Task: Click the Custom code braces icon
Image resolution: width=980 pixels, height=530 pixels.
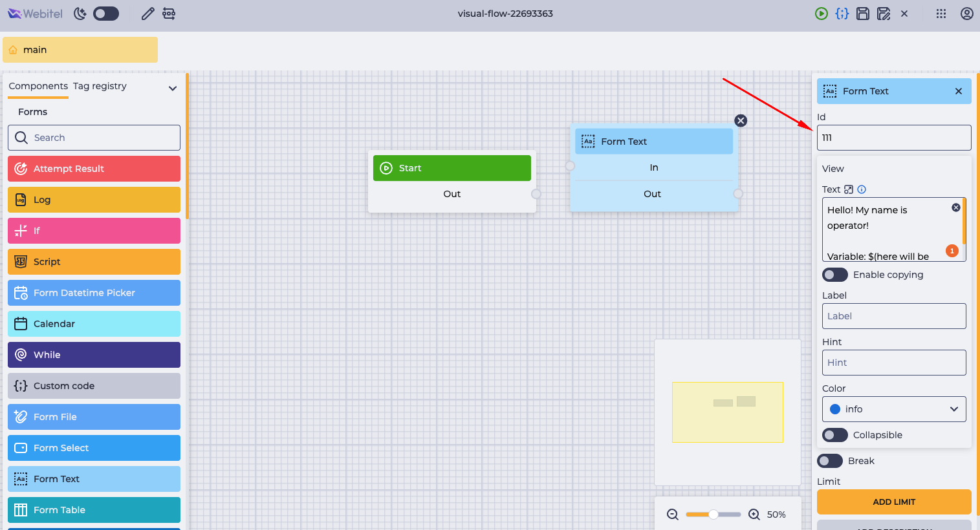Action: coord(21,386)
